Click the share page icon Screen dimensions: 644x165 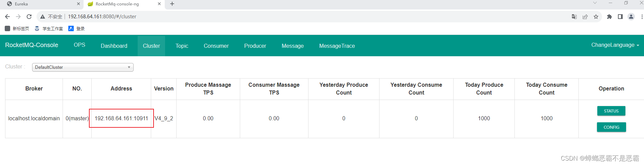click(x=585, y=17)
